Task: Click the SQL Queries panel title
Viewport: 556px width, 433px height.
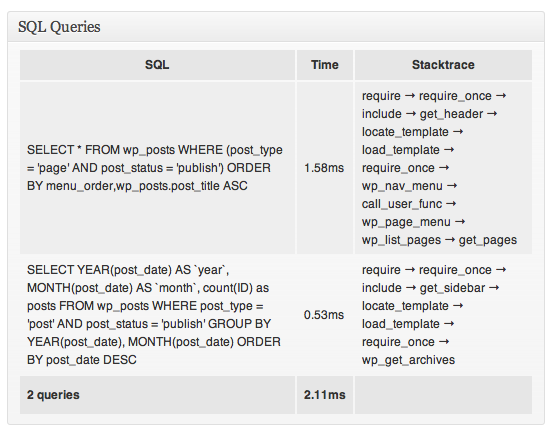Action: point(59,27)
